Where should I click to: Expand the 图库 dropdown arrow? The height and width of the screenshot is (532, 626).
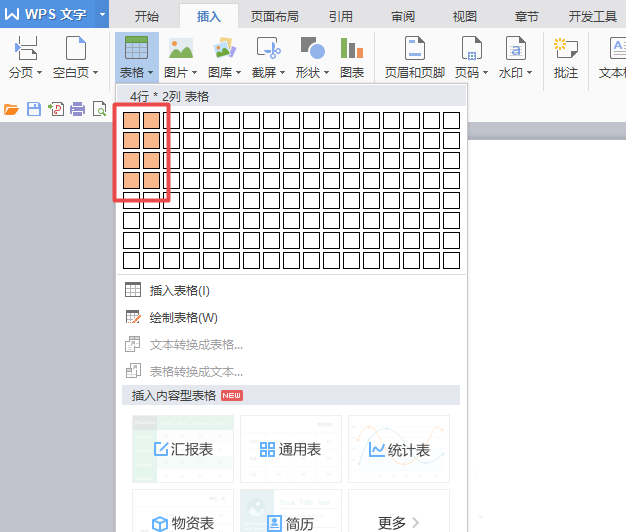tap(238, 73)
